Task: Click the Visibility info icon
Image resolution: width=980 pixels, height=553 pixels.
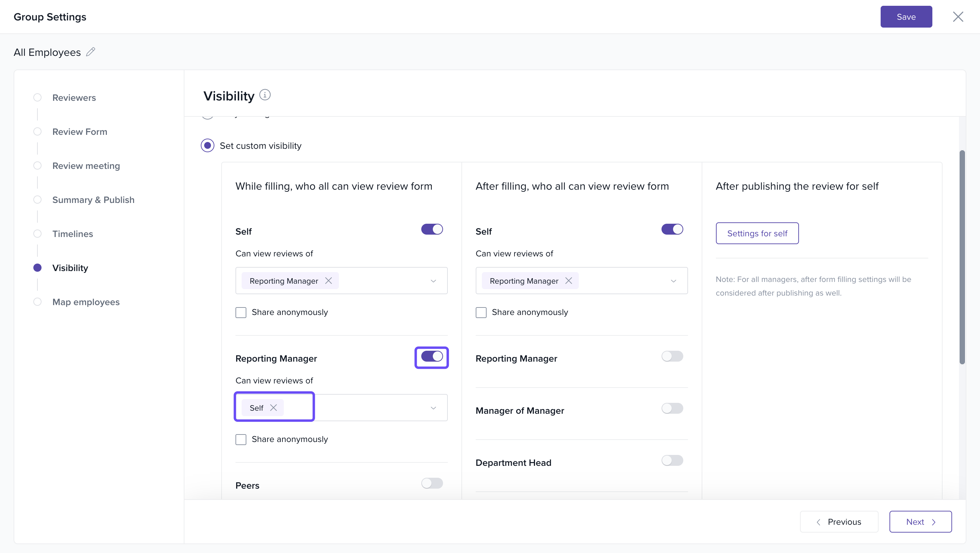Action: point(265,95)
